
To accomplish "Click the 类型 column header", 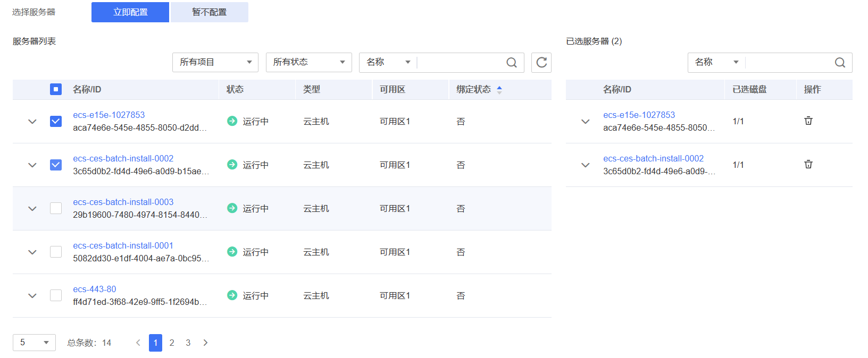I will pos(312,89).
